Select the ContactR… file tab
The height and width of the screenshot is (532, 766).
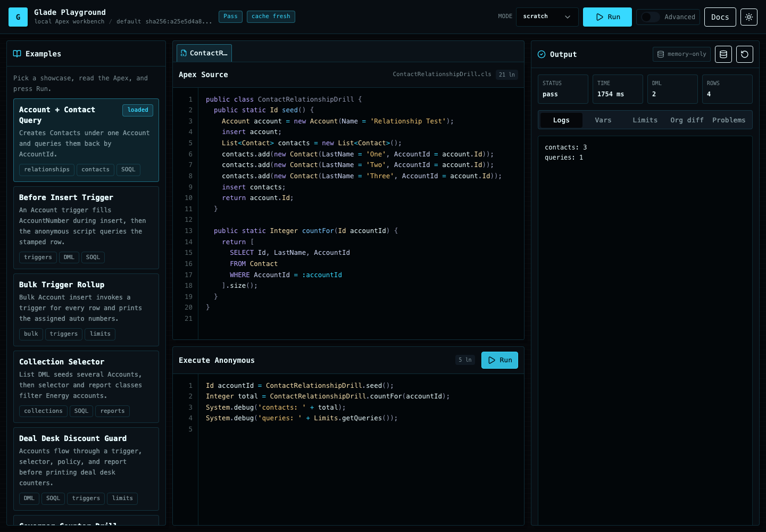coord(204,53)
